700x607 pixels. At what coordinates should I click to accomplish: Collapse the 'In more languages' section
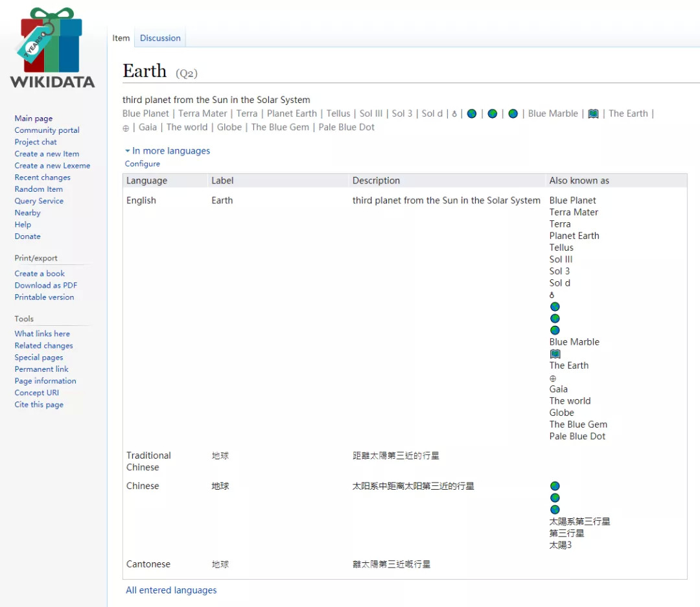[167, 151]
